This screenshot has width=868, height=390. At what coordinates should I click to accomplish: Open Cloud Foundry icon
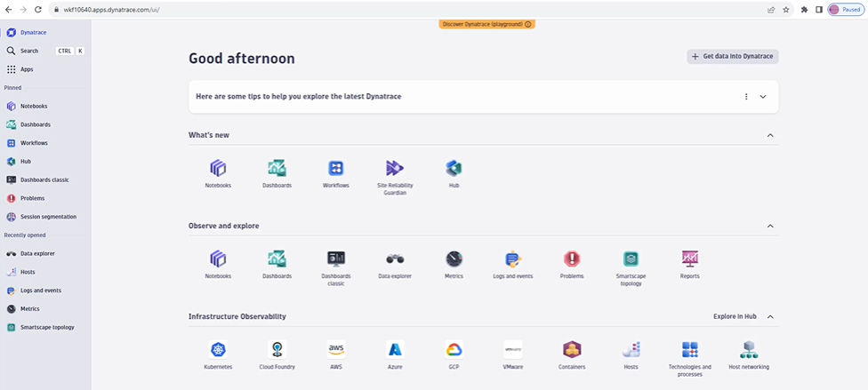pyautogui.click(x=277, y=349)
